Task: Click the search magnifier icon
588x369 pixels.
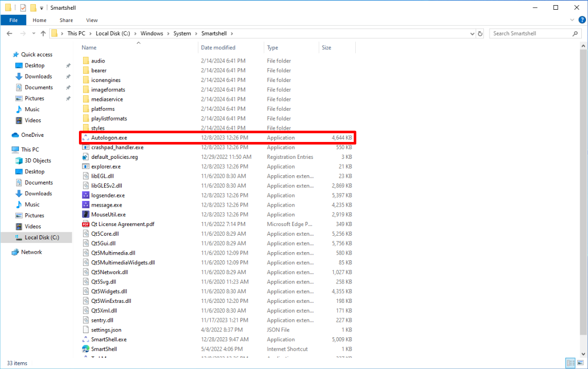Action: [575, 33]
